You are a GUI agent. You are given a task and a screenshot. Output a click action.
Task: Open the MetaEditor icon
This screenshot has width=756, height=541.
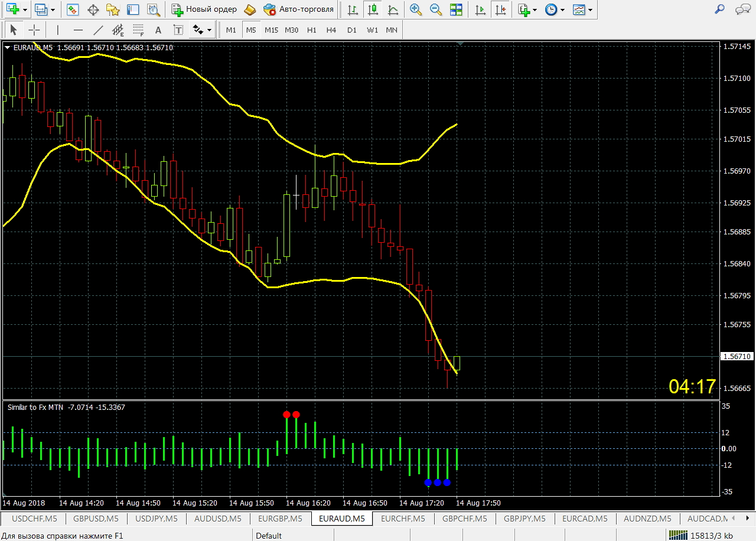tap(250, 9)
